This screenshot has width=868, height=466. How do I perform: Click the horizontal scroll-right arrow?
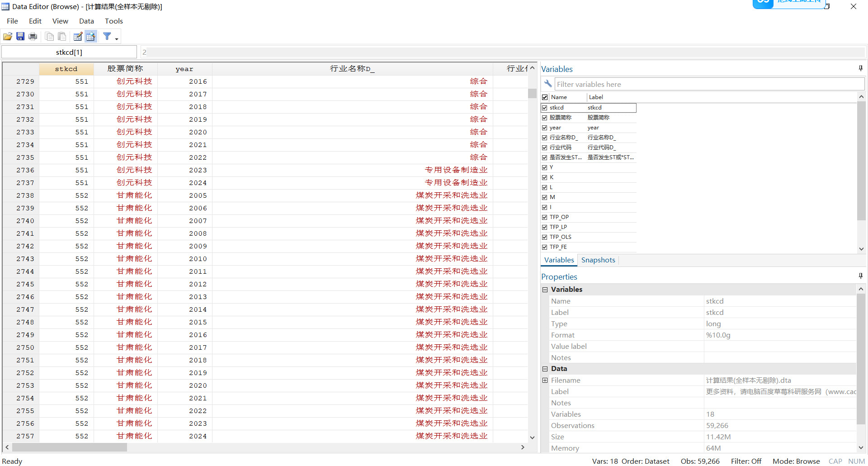click(x=523, y=447)
